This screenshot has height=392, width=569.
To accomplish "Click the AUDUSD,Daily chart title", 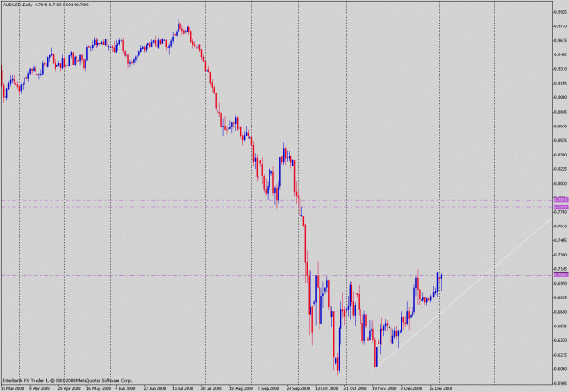I will click(17, 5).
